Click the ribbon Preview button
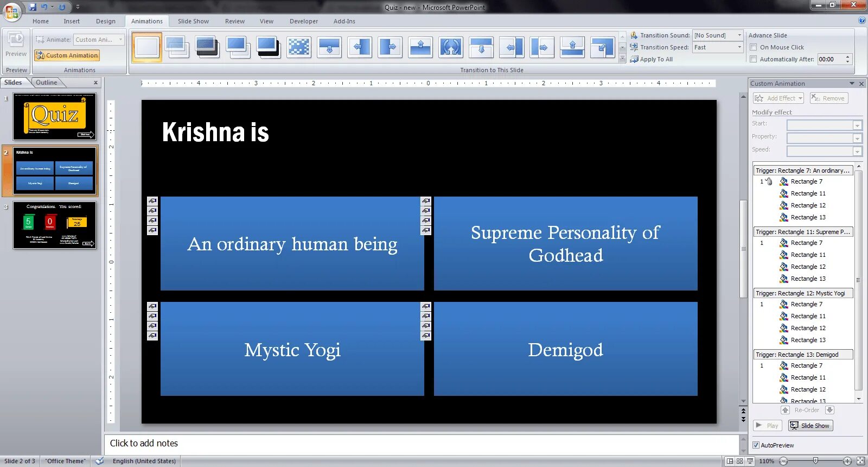868x467 pixels. click(x=16, y=45)
